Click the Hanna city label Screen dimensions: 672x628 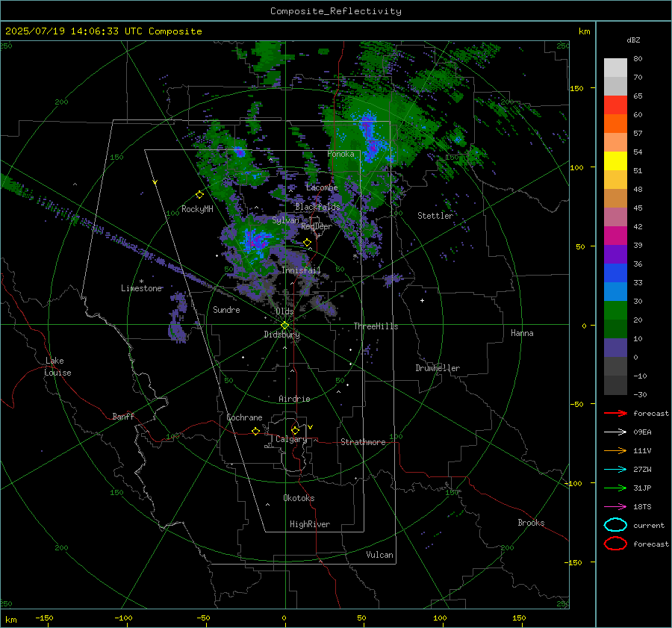click(522, 333)
